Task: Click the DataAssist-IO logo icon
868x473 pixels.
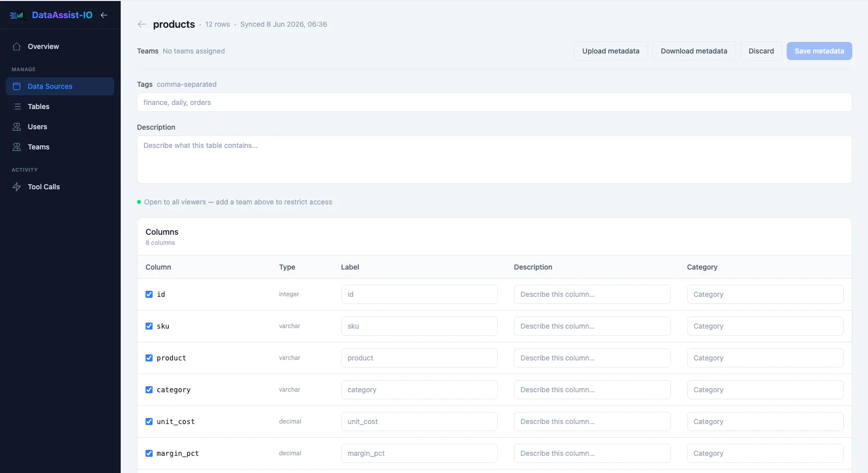Action: (17, 15)
